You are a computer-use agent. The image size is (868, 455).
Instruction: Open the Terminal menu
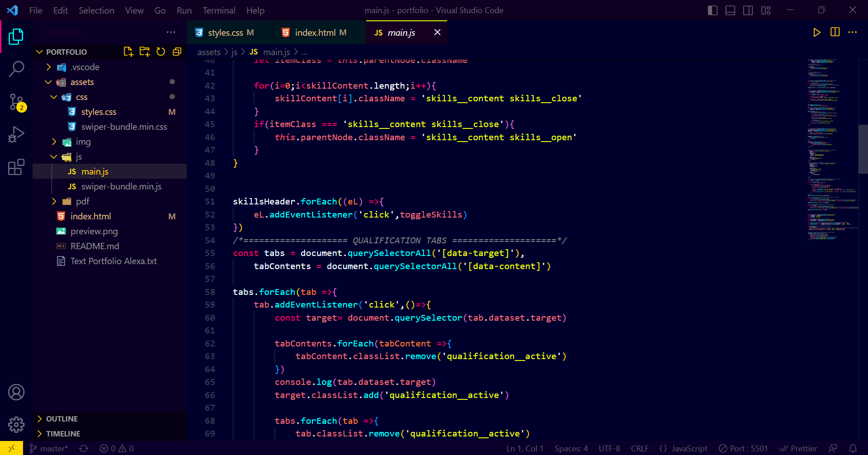coord(219,10)
